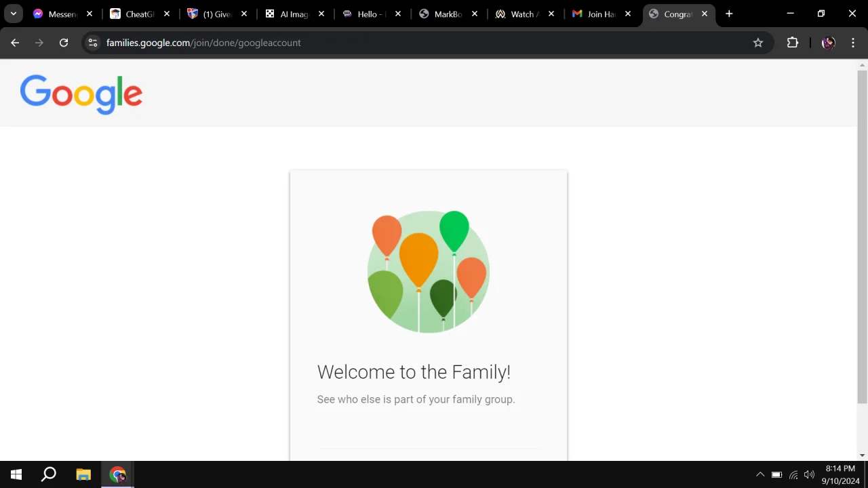View site information icon in address bar
The image size is (868, 488).
pos(93,43)
